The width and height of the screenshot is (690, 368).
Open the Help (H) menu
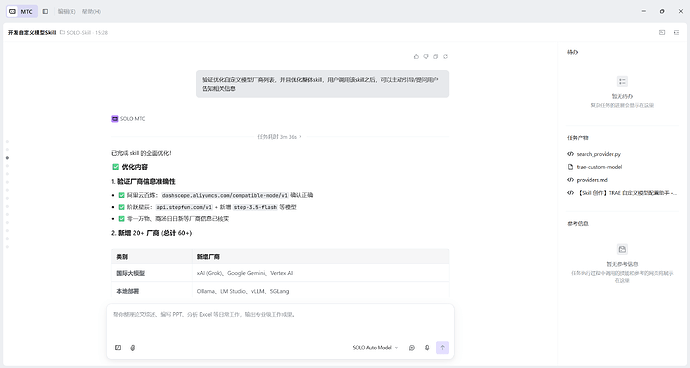tap(91, 11)
